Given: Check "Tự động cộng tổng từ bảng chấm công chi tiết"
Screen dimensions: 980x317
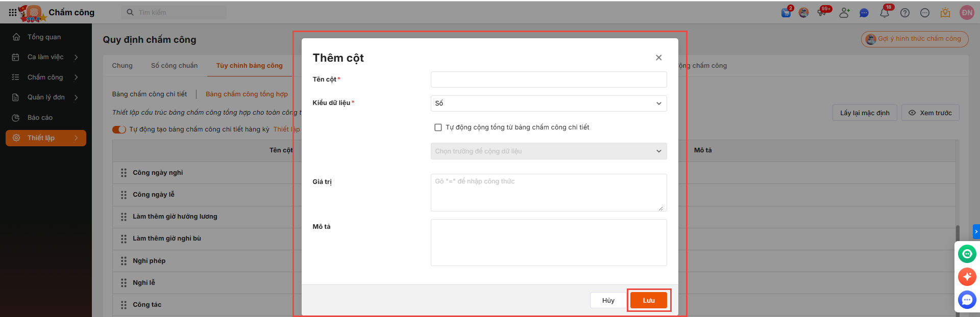Looking at the screenshot, I should [438, 127].
